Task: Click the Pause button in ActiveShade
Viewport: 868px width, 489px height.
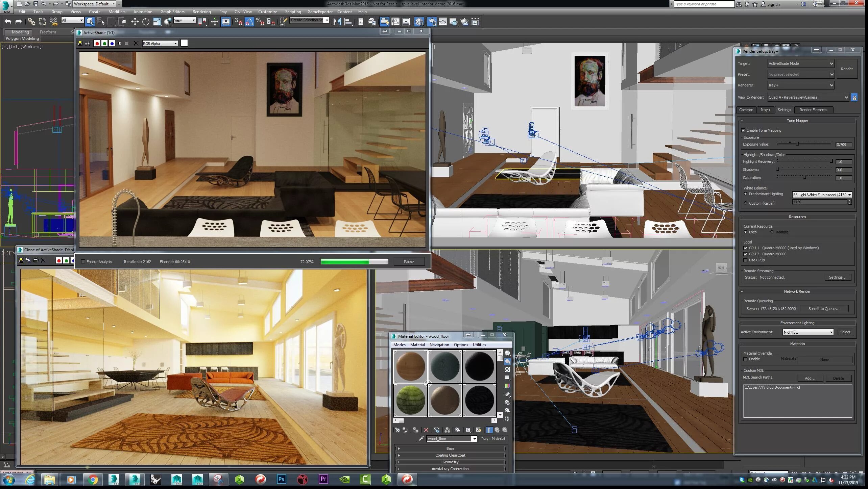Action: pyautogui.click(x=409, y=261)
